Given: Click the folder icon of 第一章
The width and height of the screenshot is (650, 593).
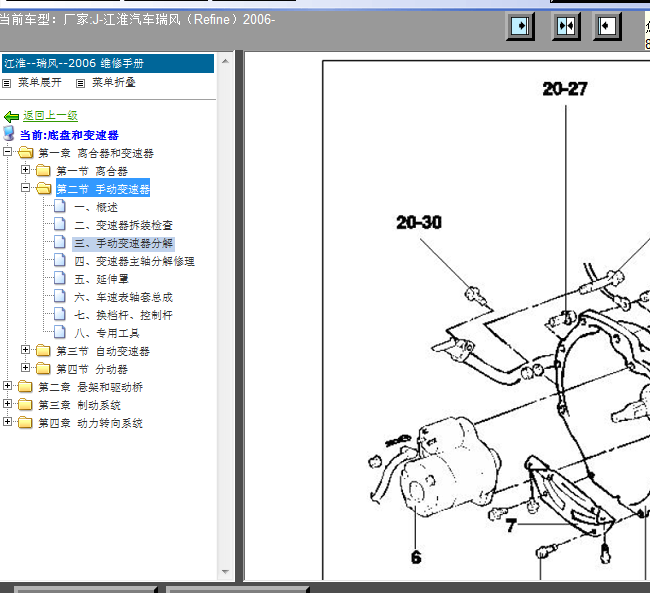Looking at the screenshot, I should pos(25,152).
